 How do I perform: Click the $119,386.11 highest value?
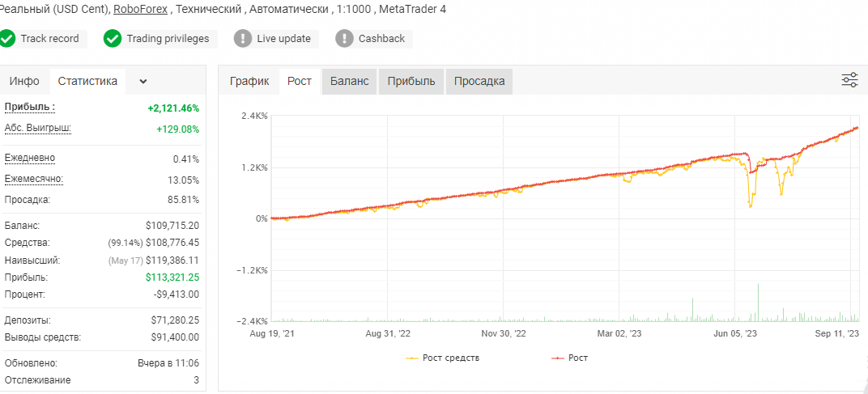tap(172, 260)
